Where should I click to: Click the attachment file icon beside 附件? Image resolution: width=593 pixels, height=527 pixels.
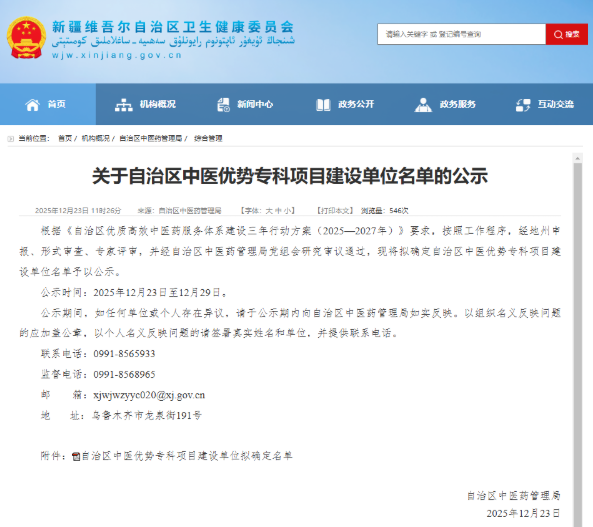76,457
